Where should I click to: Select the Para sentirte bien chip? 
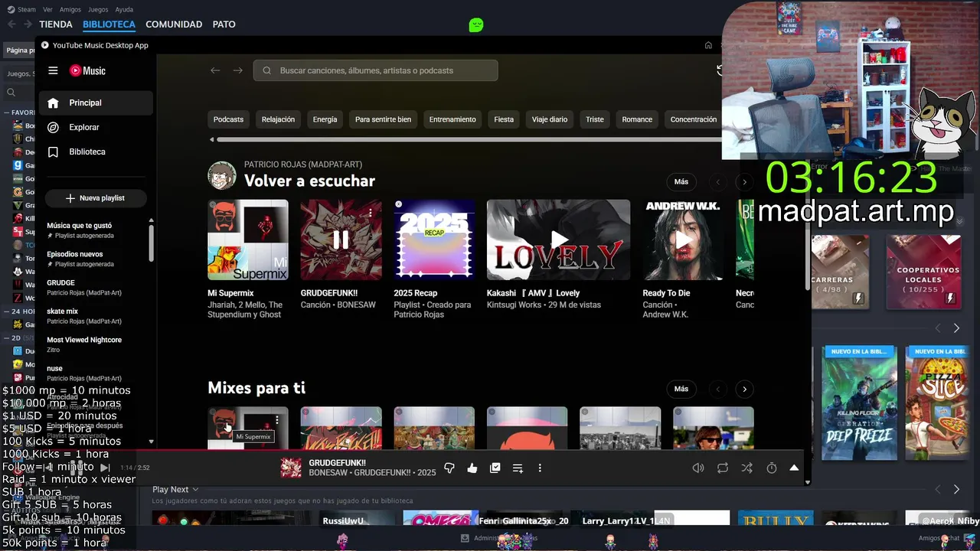tap(383, 119)
